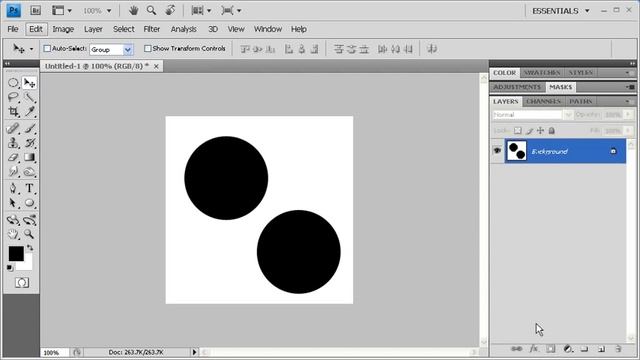This screenshot has height=360, width=640.
Task: Select the Smudge tool
Action: [x=13, y=172]
